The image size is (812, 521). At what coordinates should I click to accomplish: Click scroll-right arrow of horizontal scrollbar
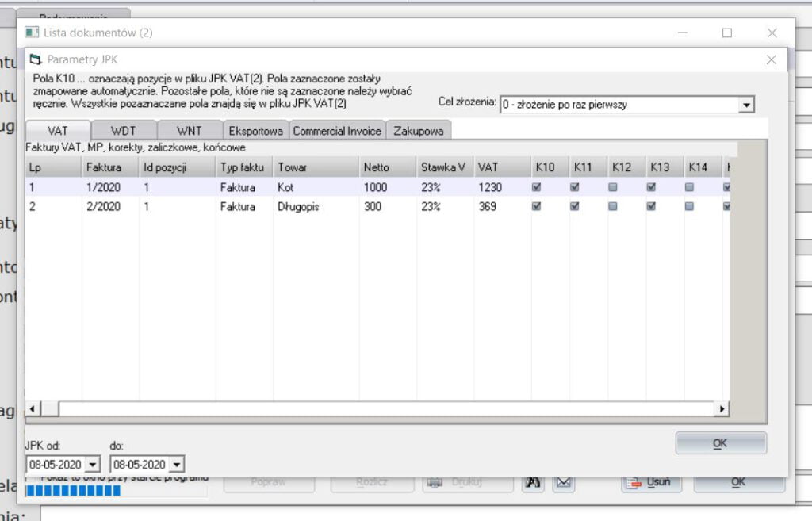coord(722,408)
